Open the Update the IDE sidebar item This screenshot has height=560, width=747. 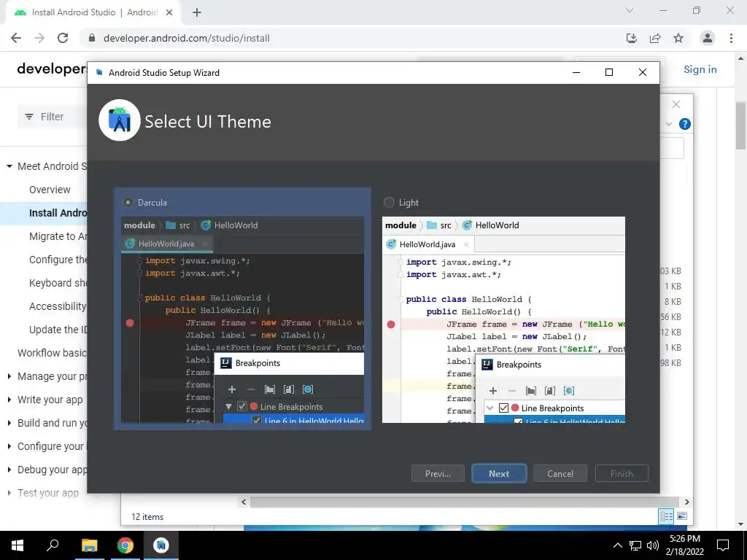tap(58, 330)
